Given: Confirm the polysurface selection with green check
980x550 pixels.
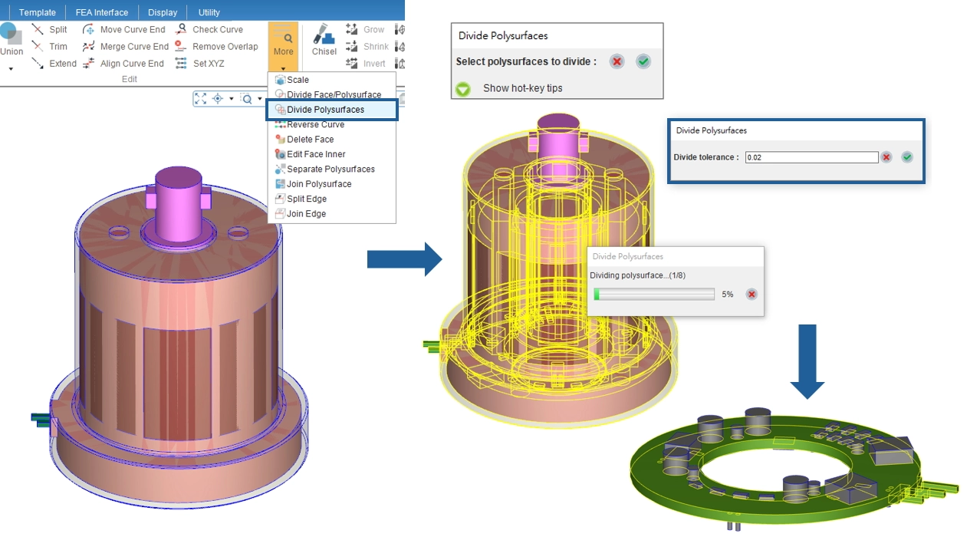Looking at the screenshot, I should pos(643,61).
